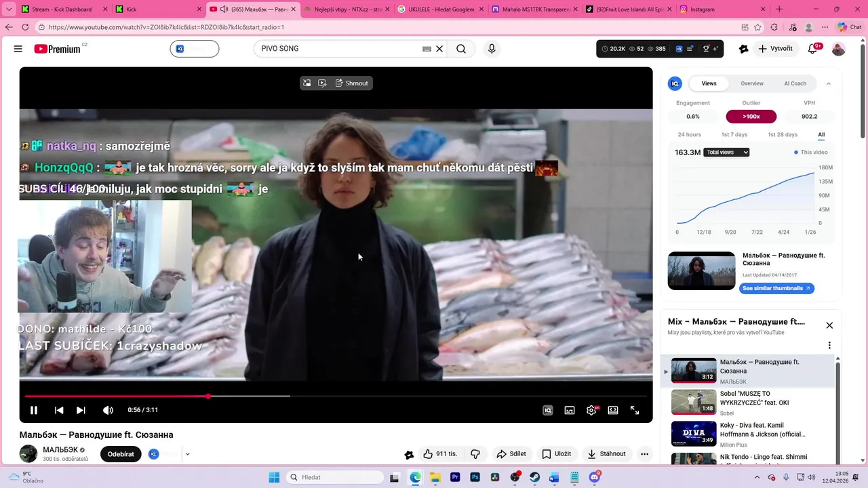Open Discord from the taskbar
This screenshot has height=488, width=868.
click(x=595, y=477)
